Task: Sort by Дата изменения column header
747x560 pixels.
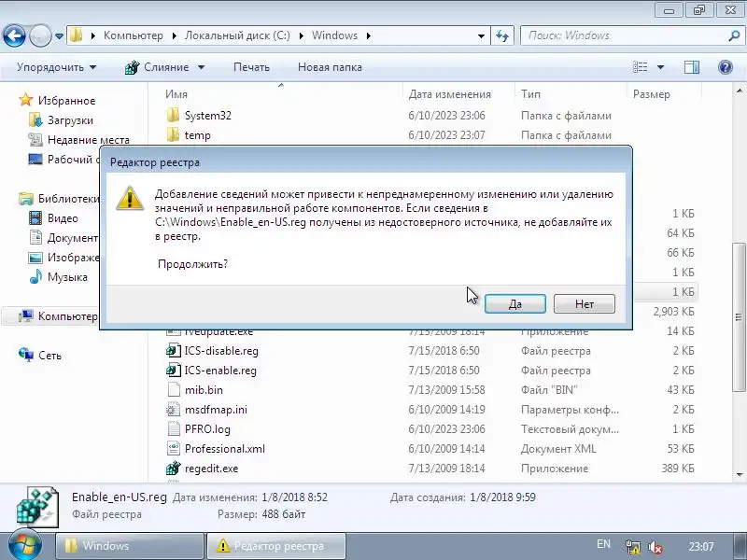Action: (x=450, y=94)
